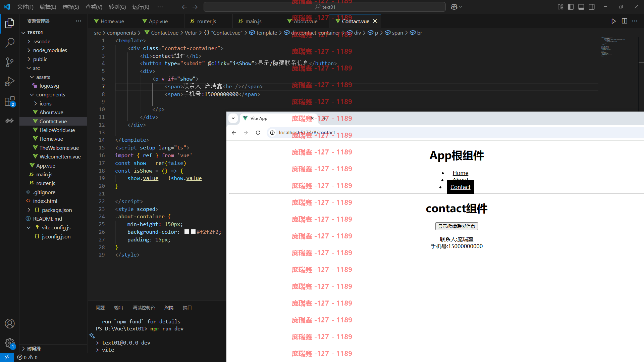Toggle primary side bar visibility
This screenshot has height=362, width=644.
571,7
